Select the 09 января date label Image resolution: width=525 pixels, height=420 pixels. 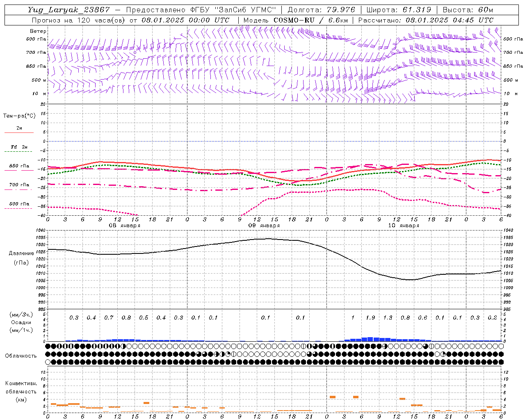pyautogui.click(x=264, y=226)
